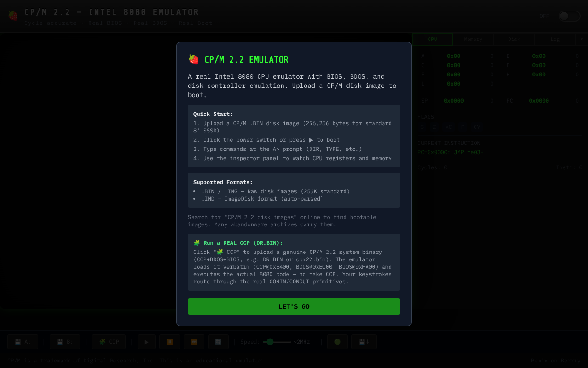
Task: Click the '~2MHz' speed readout
Action: pyautogui.click(x=302, y=342)
